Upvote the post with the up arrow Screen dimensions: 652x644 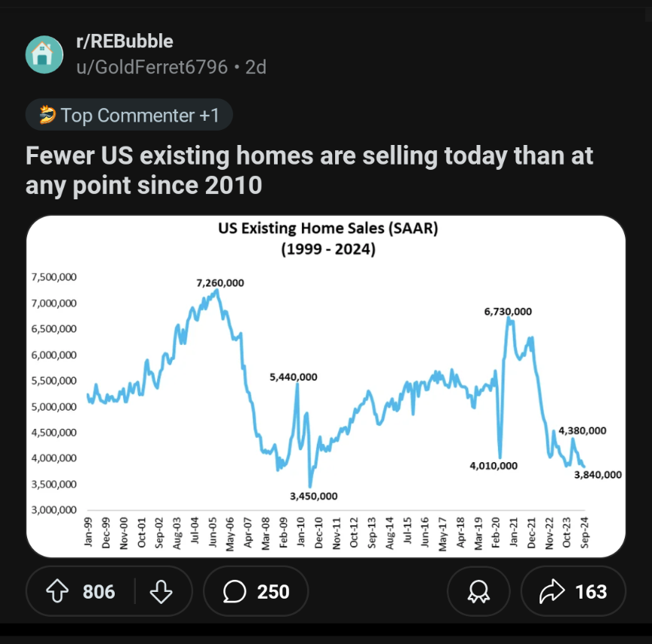coord(57,590)
